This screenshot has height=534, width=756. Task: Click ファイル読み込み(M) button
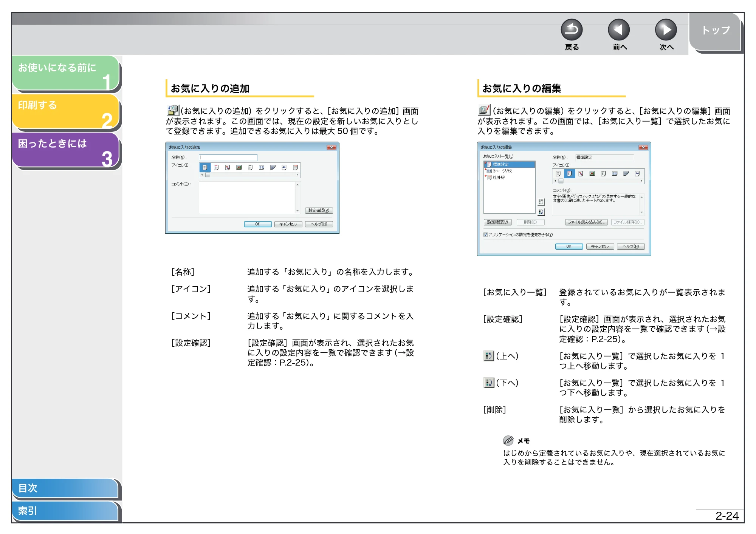586,222
